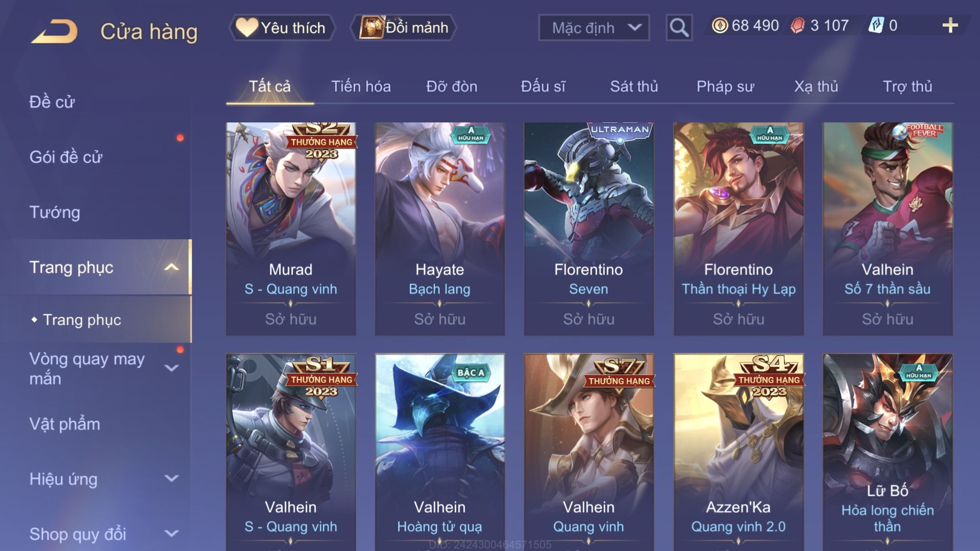Select Murad S - Quang vinh skin card
Screen dimensions: 980x551
click(x=291, y=229)
